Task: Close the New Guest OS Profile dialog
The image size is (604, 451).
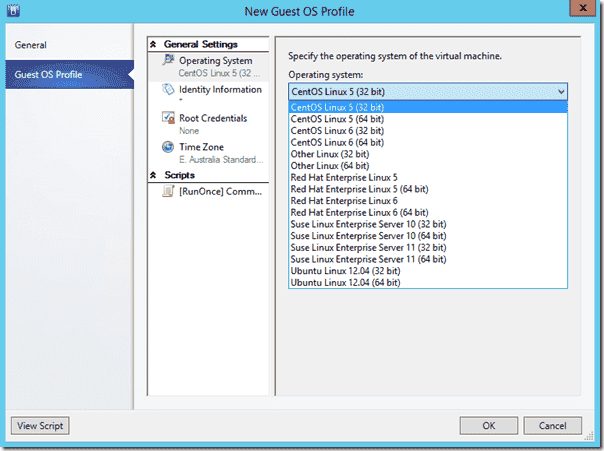Action: pos(582,8)
